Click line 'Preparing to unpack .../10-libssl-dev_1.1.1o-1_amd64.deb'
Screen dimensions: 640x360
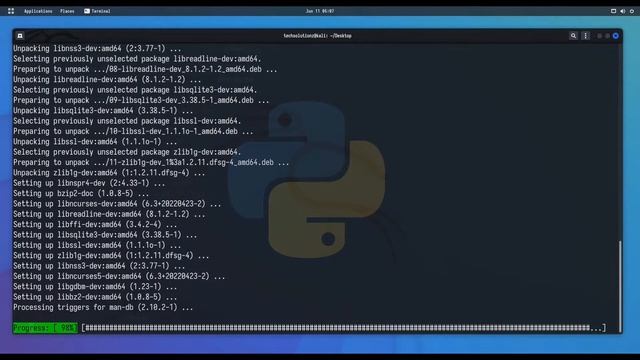(x=133, y=131)
